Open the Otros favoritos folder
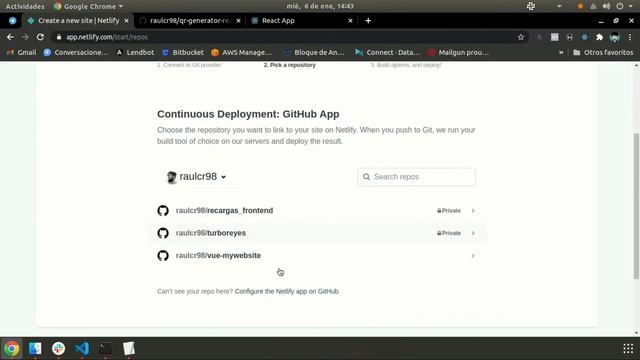Viewport: 640px width, 360px height. (603, 52)
